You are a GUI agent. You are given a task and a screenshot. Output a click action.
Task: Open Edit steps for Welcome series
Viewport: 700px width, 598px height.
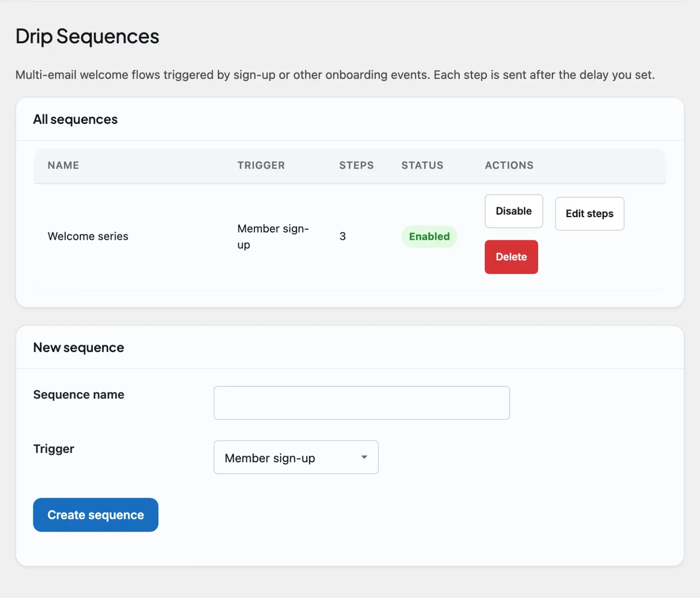[589, 214]
